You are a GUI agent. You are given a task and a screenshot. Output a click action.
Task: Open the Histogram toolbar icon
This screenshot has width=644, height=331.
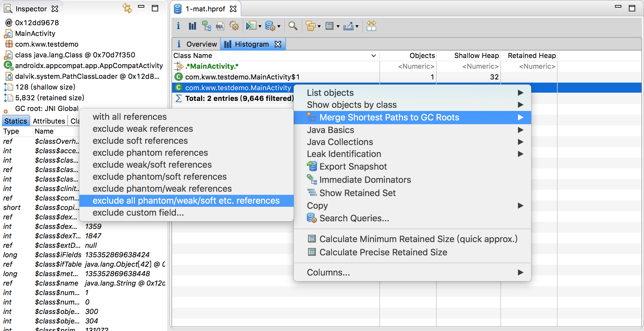pyautogui.click(x=192, y=26)
